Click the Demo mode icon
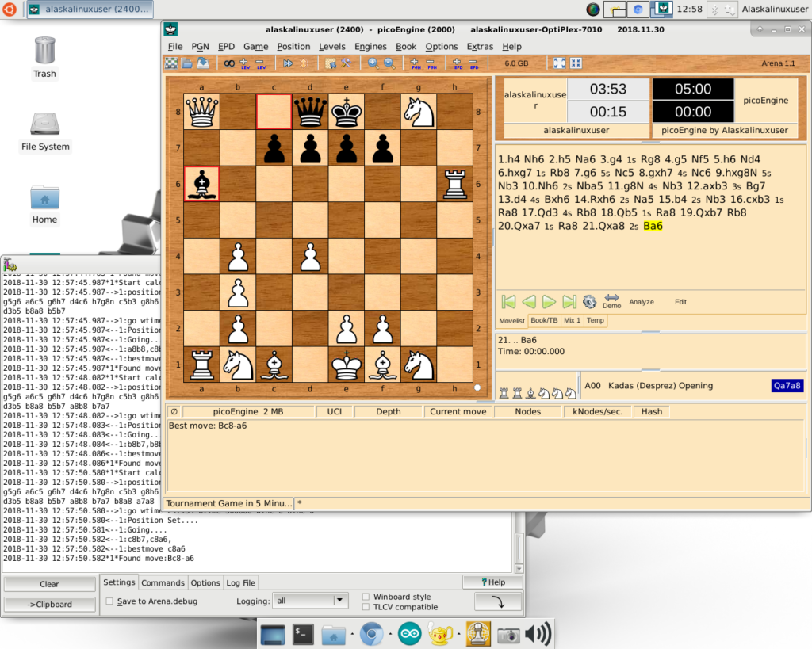Viewport: 812px width, 649px height. pyautogui.click(x=611, y=300)
